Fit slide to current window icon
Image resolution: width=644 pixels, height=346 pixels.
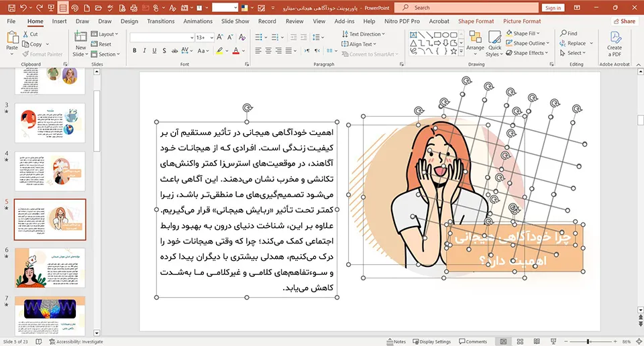click(x=639, y=341)
